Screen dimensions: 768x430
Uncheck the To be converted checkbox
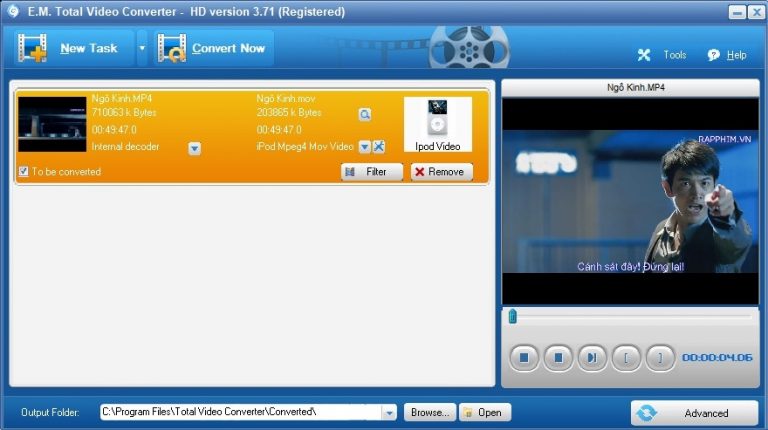23,172
